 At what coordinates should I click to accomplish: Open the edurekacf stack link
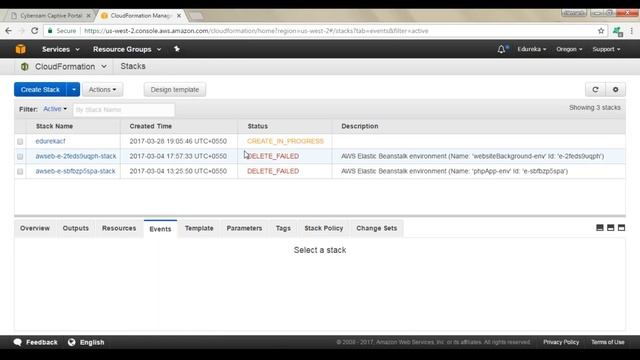coord(50,141)
